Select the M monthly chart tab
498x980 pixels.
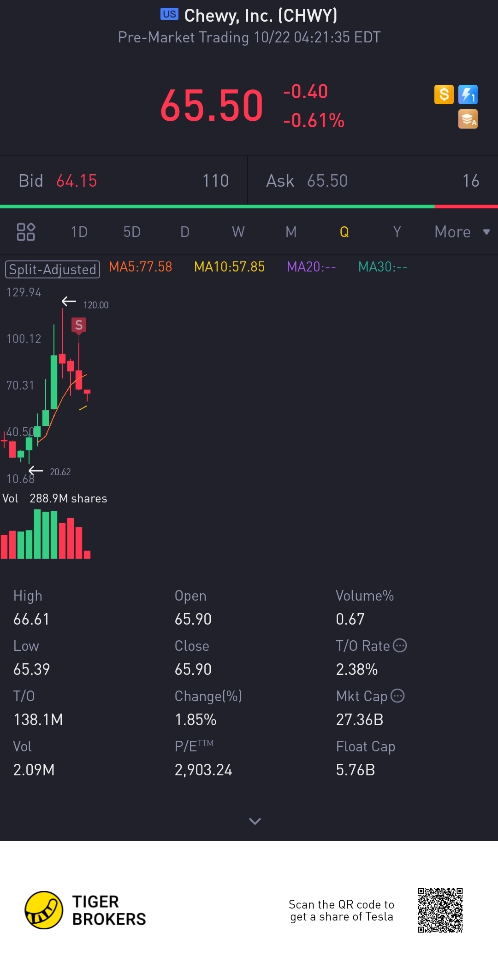click(x=291, y=232)
